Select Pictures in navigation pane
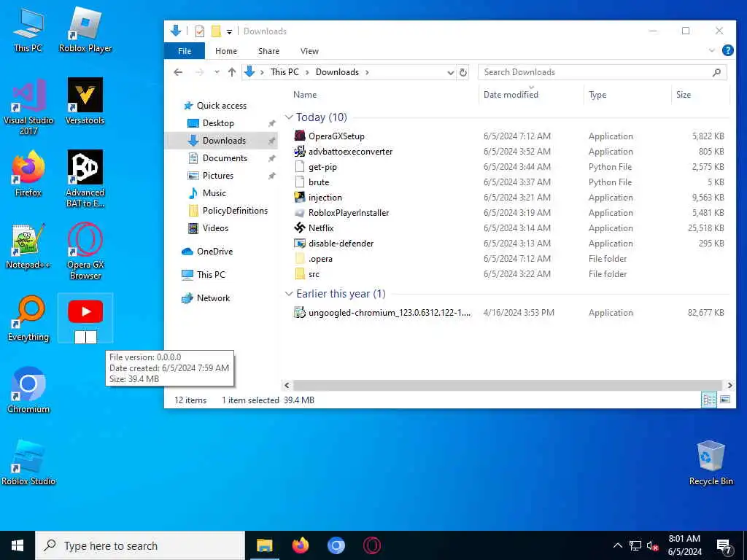 pyautogui.click(x=217, y=175)
